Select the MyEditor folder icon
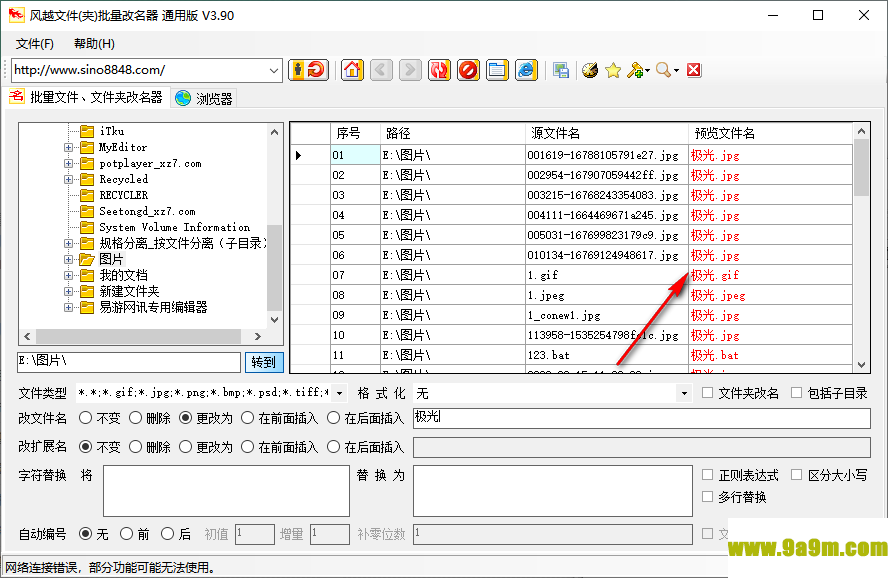888x578 pixels. [x=87, y=147]
